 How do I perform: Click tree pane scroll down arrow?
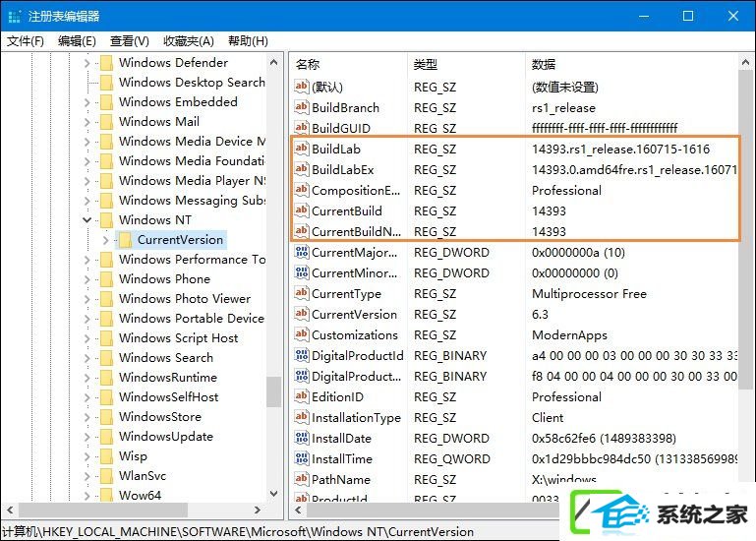(274, 493)
